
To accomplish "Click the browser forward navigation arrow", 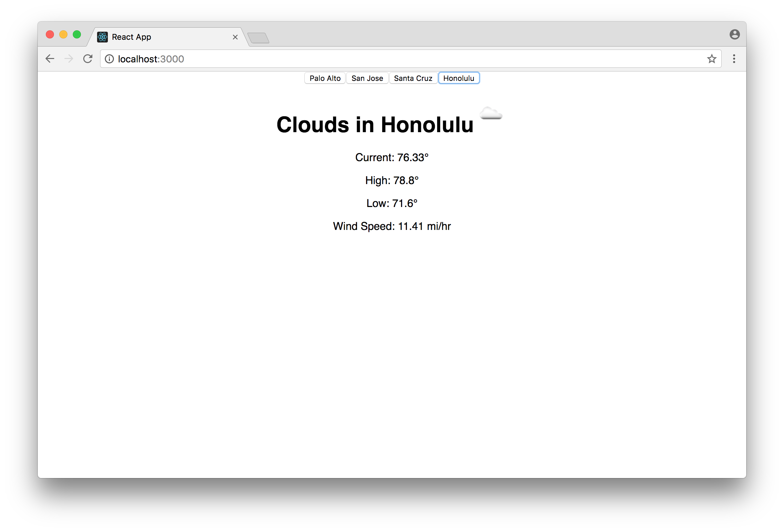I will pyautogui.click(x=69, y=59).
